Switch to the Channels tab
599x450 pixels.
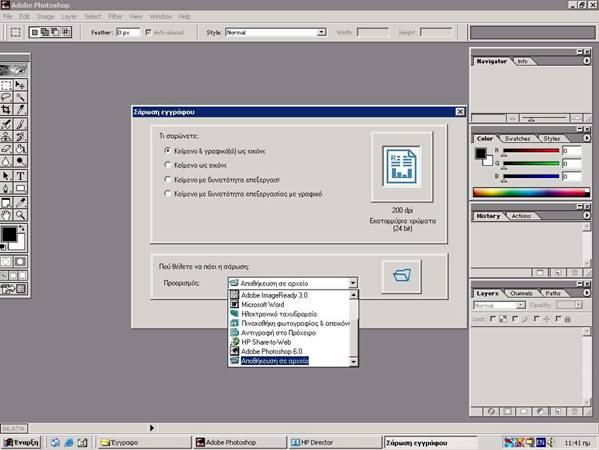pyautogui.click(x=521, y=293)
